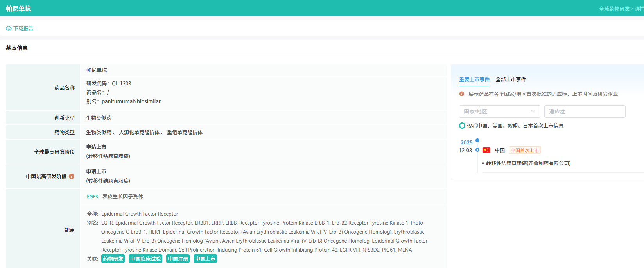
Task: Click the 12-03 timeline marker circle
Action: tap(477, 150)
